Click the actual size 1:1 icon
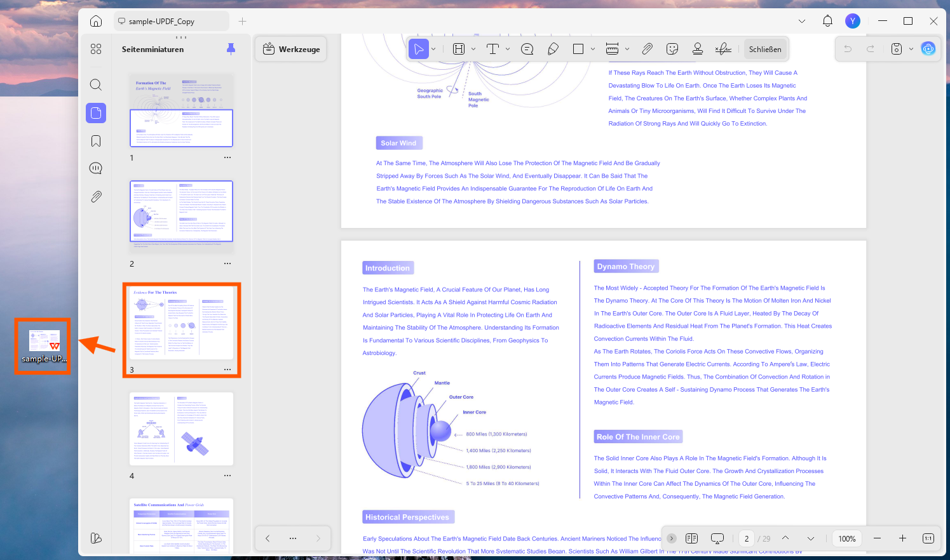This screenshot has width=950, height=560. pos(928,538)
